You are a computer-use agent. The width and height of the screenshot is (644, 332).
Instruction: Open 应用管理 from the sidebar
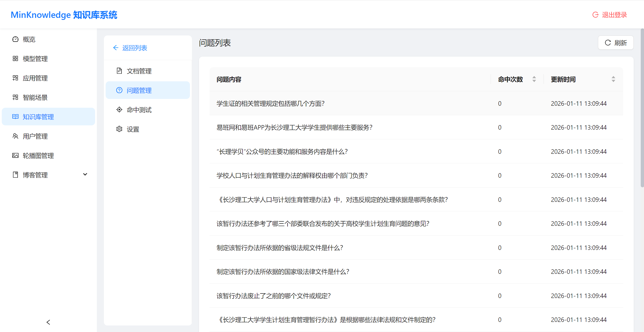[15, 78]
